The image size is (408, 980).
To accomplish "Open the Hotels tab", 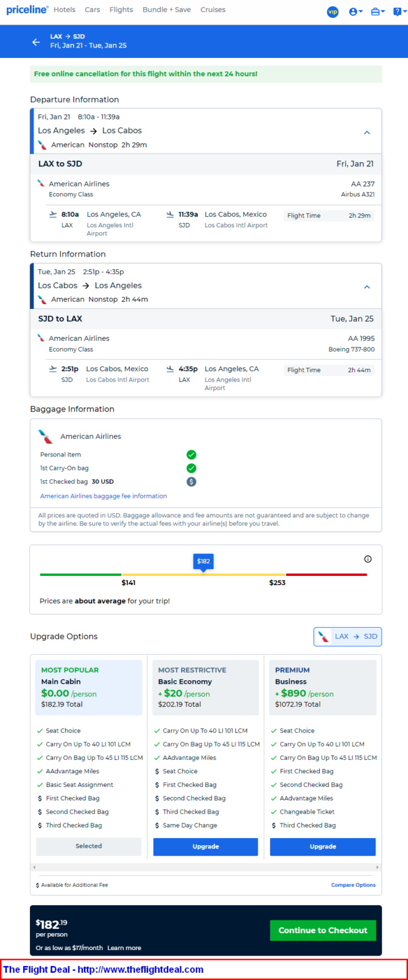I will [x=65, y=10].
